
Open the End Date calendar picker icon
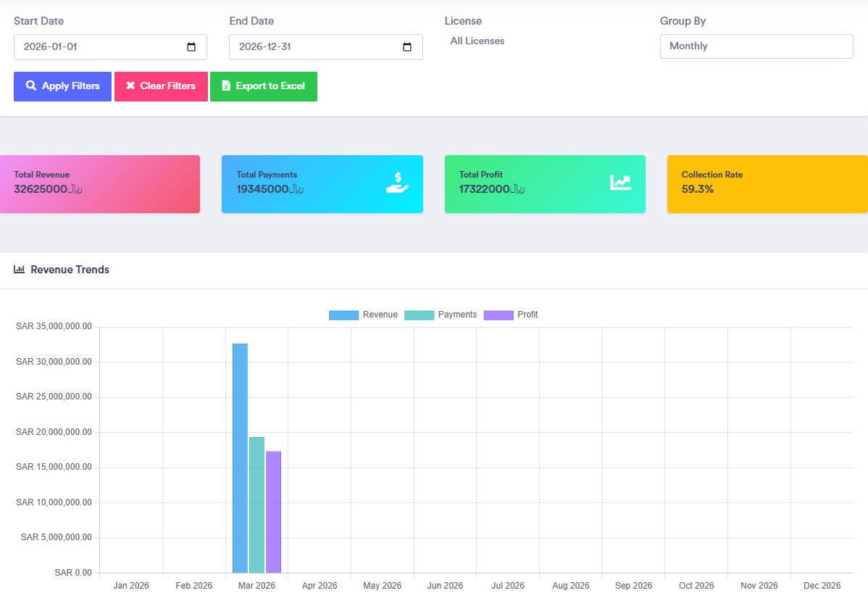tap(407, 47)
